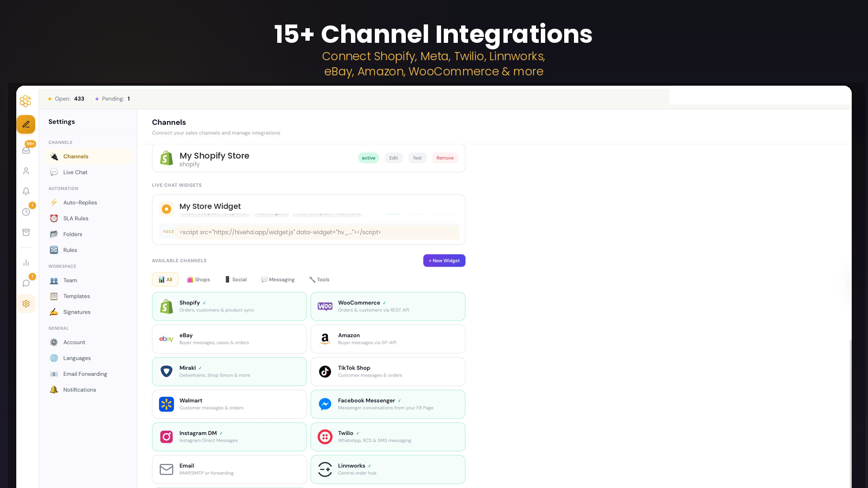Open Auto-Replies settings

[88, 203]
